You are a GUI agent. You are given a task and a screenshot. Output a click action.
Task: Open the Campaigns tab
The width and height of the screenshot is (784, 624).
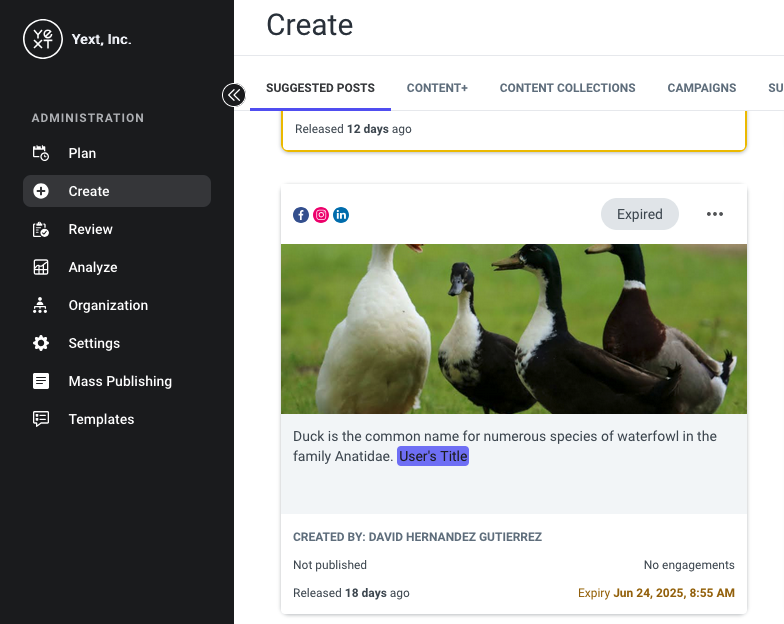[702, 88]
